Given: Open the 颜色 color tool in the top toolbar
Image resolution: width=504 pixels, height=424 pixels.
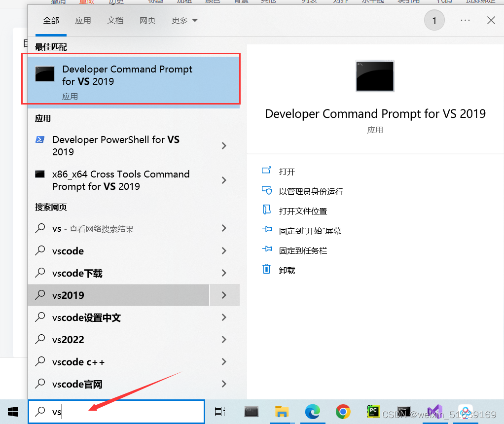Looking at the screenshot, I should point(212,1).
